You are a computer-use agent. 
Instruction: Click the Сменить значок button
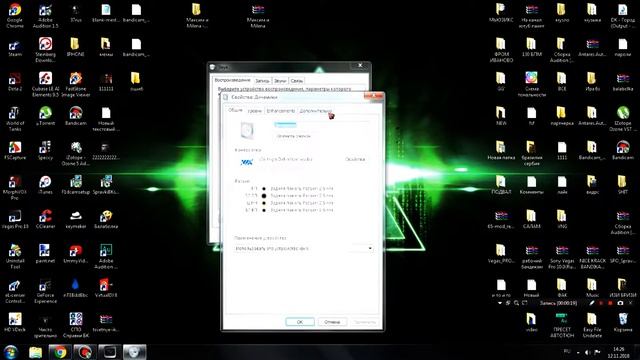[293, 136]
